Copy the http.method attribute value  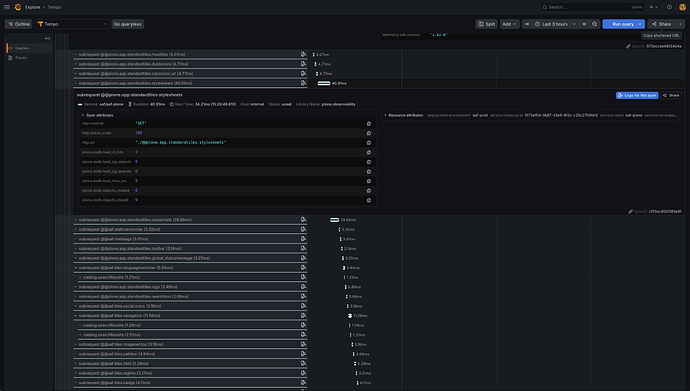click(369, 124)
